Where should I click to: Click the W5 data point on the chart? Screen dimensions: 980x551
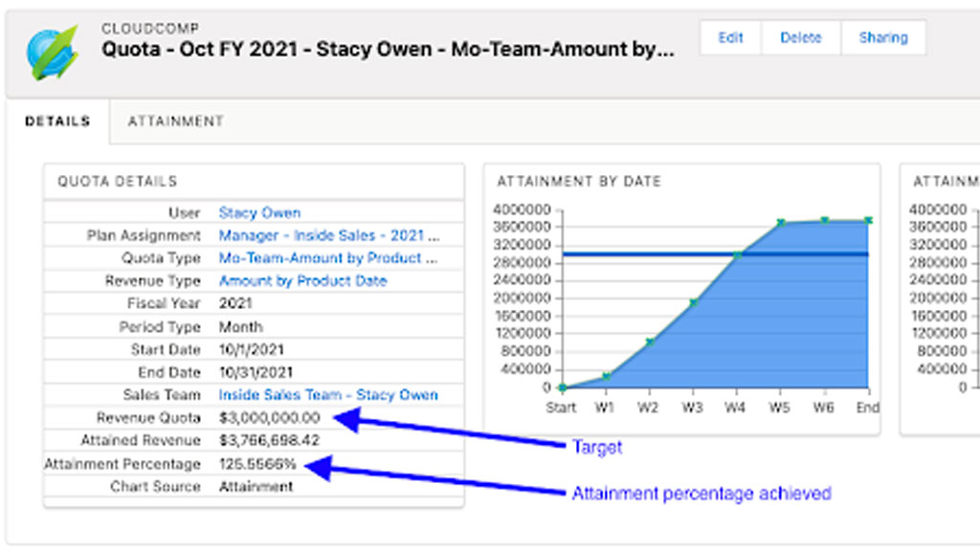tap(781, 222)
